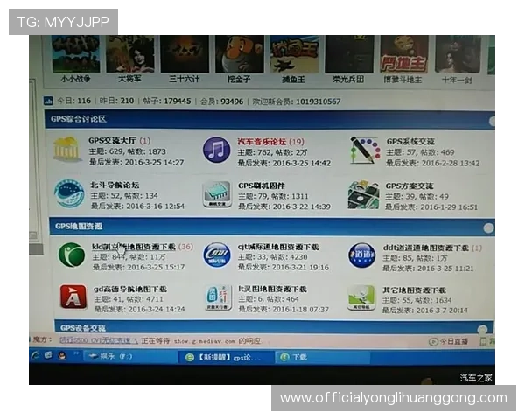Open cjt城际通地图资源下载 forum link
525x420 pixels.
tap(278, 247)
